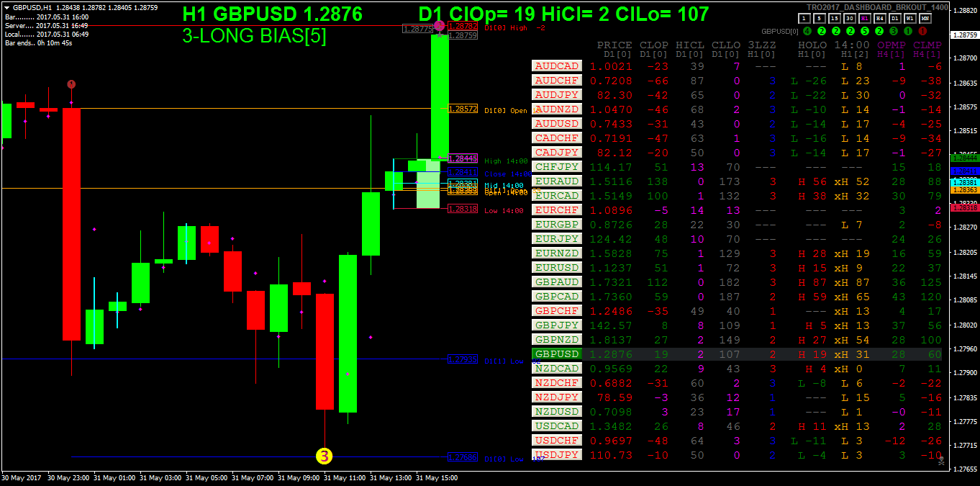Click the dark green circle numbered 3

pos(894,31)
